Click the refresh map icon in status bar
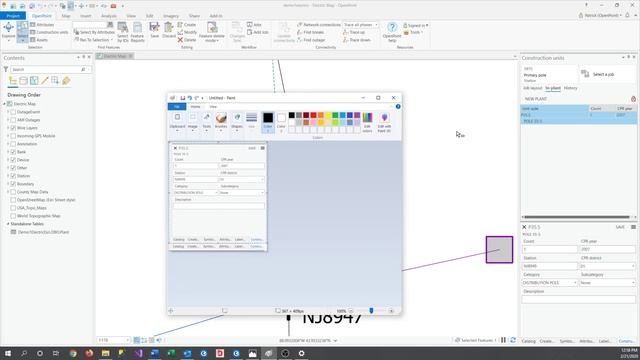The width and height of the screenshot is (640, 360). (x=513, y=340)
